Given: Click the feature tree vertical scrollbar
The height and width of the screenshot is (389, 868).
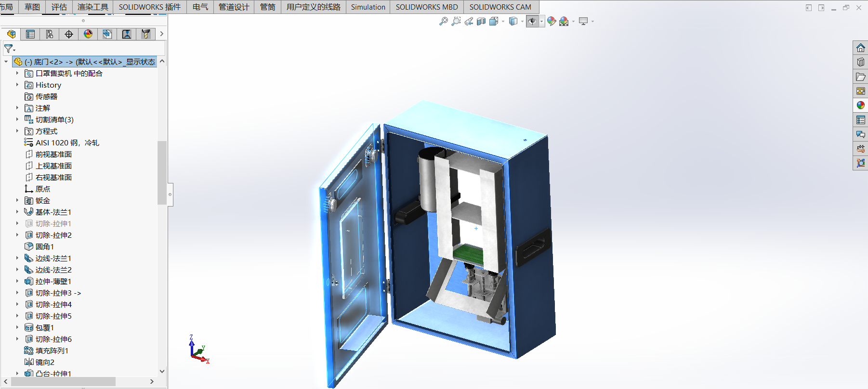Looking at the screenshot, I should (x=162, y=173).
